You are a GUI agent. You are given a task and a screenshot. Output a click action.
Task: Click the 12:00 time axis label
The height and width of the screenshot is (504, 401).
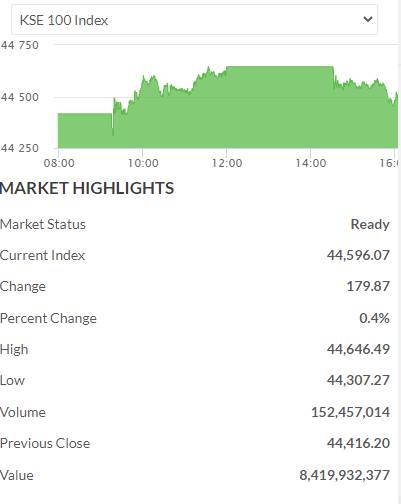click(x=227, y=163)
